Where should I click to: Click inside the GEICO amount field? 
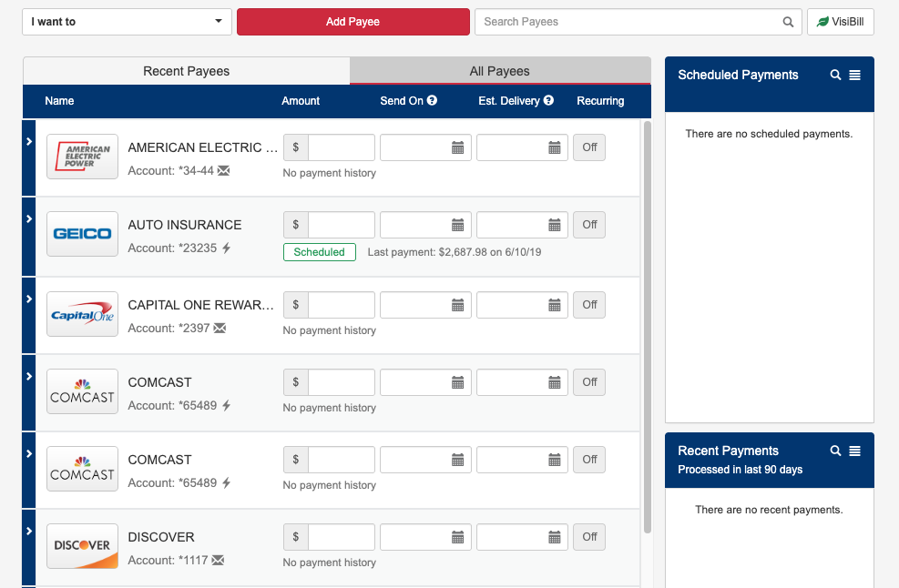pos(342,225)
